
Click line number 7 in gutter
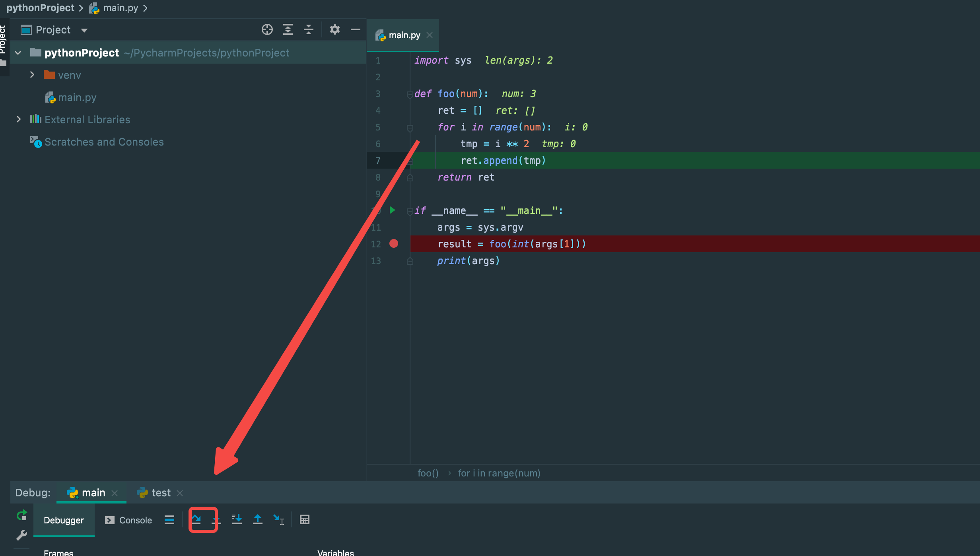click(378, 161)
